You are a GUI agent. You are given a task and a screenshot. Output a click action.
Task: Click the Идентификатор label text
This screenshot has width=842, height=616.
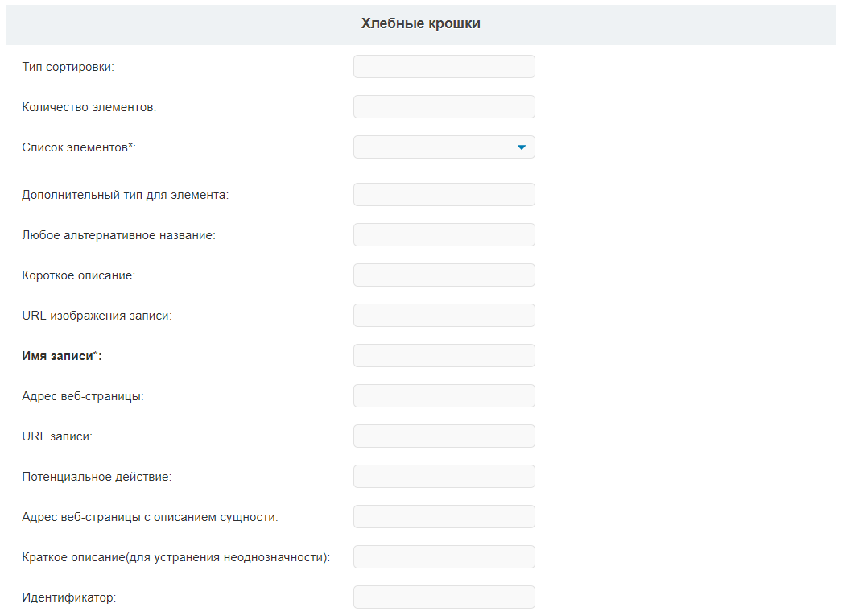[x=68, y=597]
